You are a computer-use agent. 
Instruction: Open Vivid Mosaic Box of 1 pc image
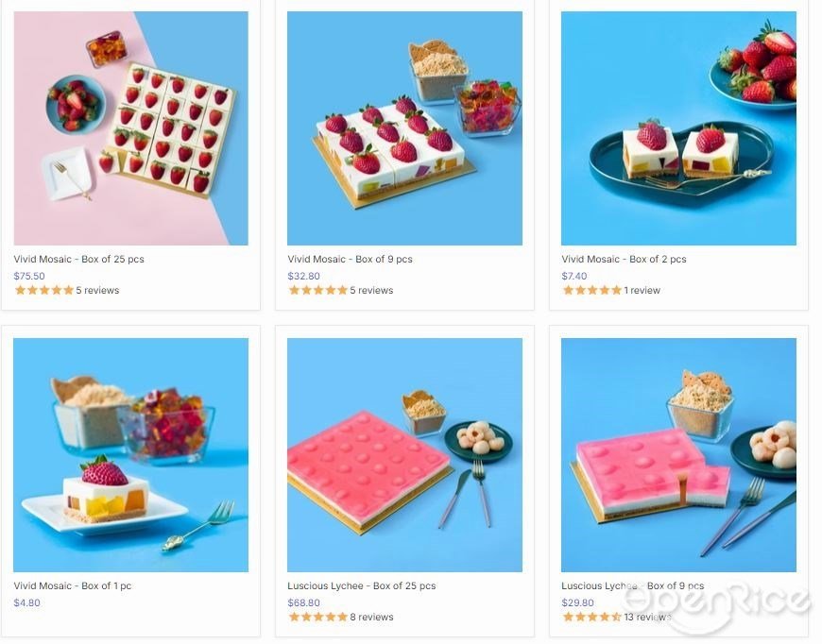click(131, 455)
